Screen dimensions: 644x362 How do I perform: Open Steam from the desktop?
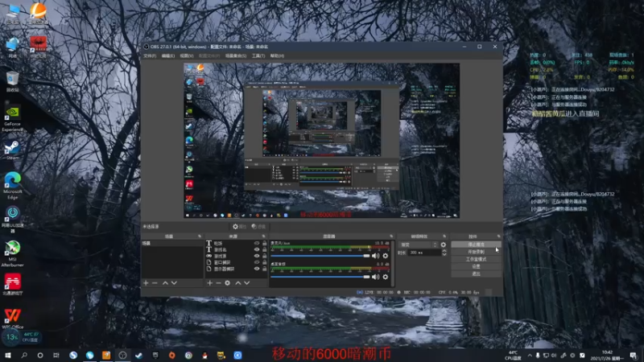pyautogui.click(x=12, y=150)
